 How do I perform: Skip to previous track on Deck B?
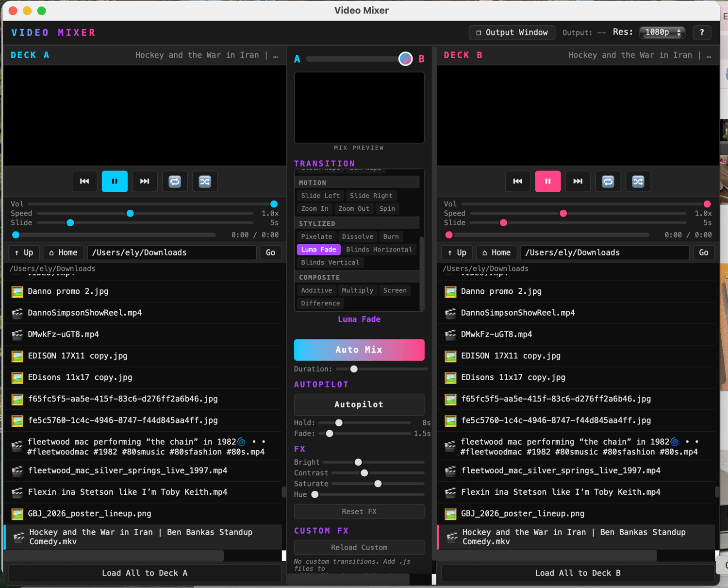click(518, 181)
